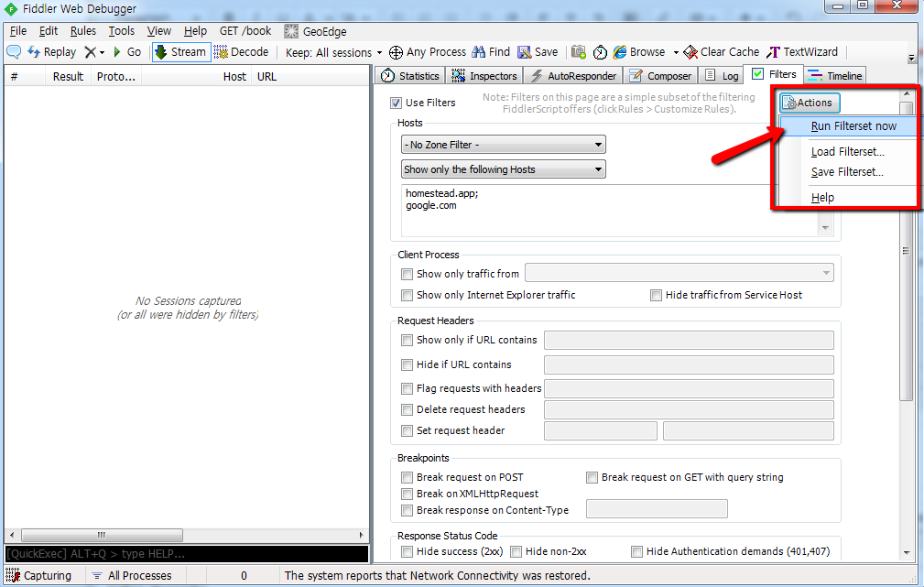Select Run Filterset now
924x587 pixels.
[848, 126]
